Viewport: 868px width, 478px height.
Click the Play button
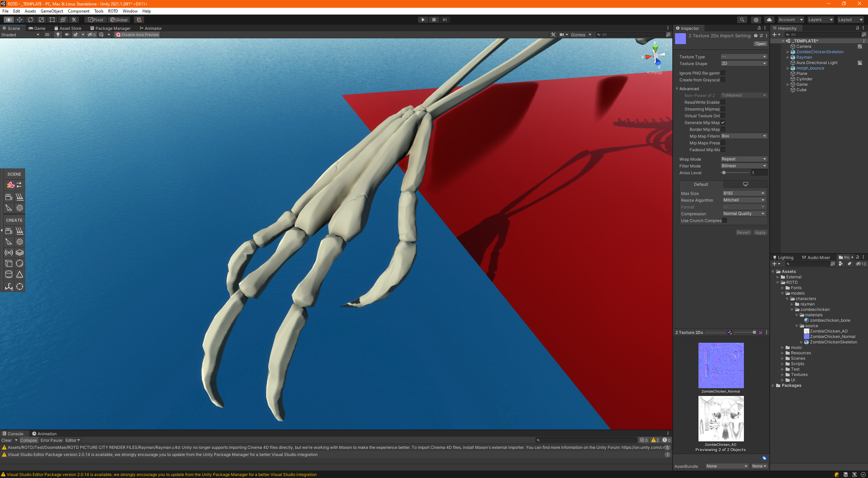[423, 20]
